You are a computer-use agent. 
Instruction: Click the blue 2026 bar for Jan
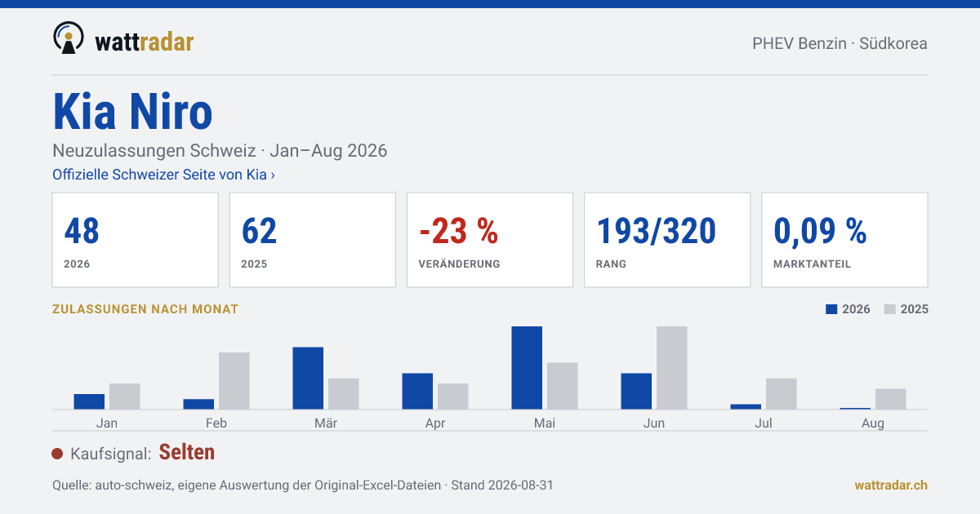point(89,401)
